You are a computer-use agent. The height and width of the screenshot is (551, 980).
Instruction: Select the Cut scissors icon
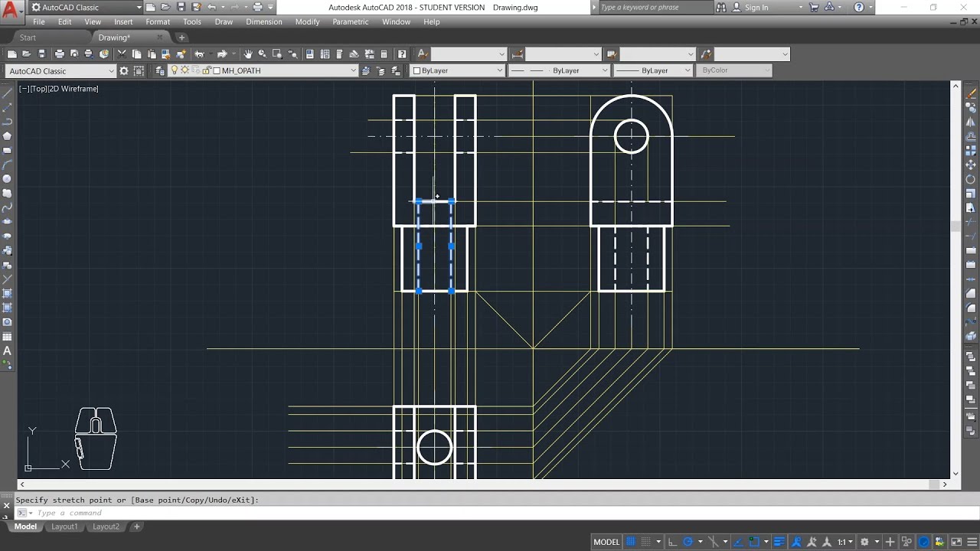(x=122, y=54)
